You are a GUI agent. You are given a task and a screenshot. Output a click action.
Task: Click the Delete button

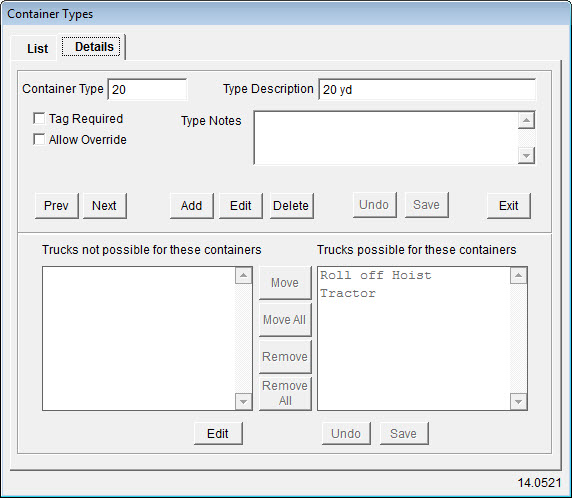[291, 205]
